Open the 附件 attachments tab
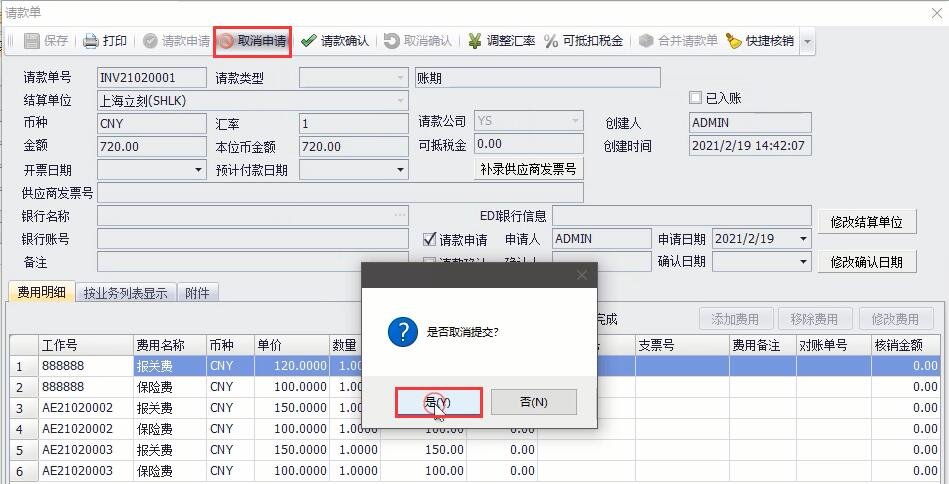This screenshot has height=484, width=949. click(x=198, y=293)
